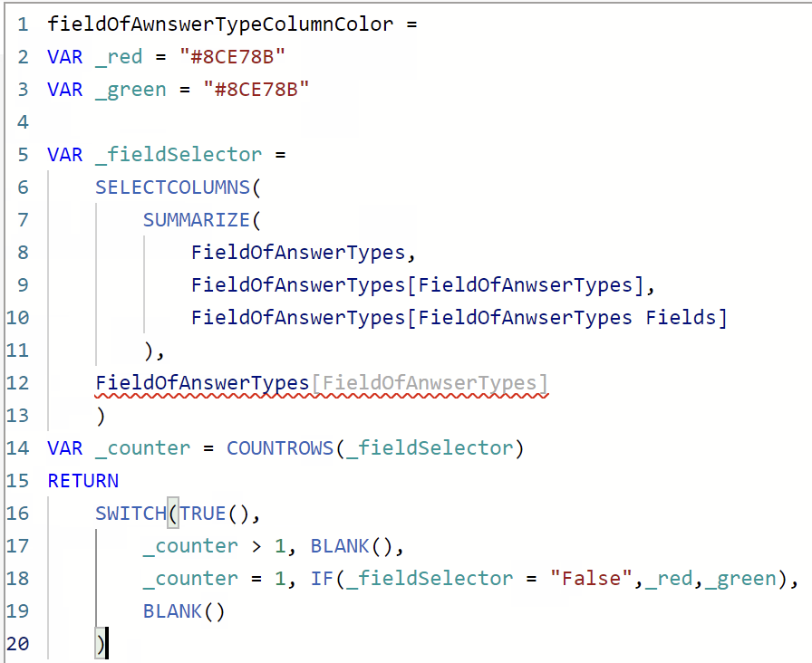Click _fieldSelector inside COUNTROWS on line 14
This screenshot has height=663, width=812.
(430, 448)
